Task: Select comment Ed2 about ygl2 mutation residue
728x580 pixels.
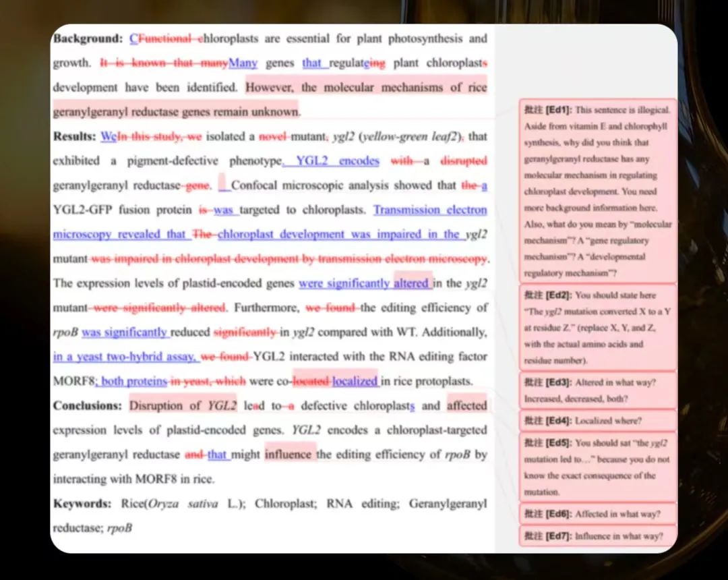Action: tap(597, 327)
